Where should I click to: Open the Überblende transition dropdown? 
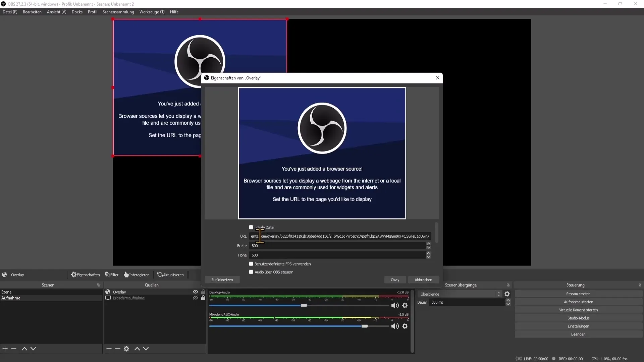pos(460,294)
